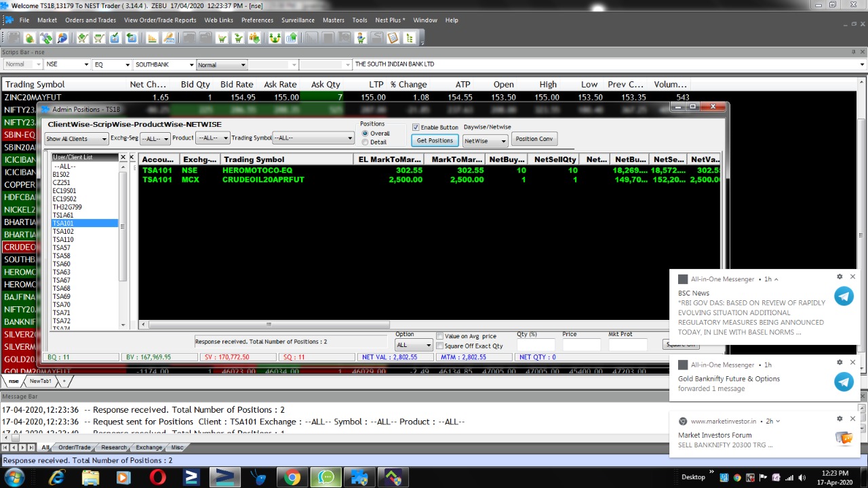
Task: Open Google Chrome from taskbar
Action: (x=292, y=477)
